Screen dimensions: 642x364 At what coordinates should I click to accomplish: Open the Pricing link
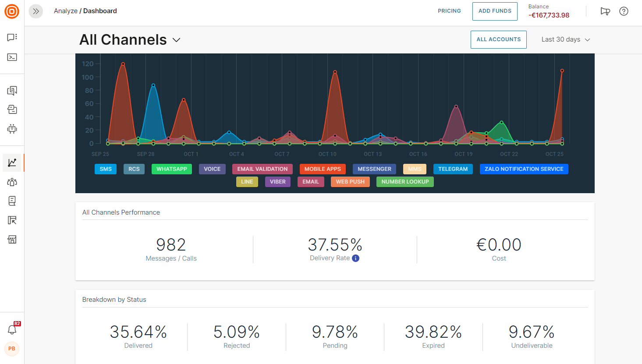(449, 11)
